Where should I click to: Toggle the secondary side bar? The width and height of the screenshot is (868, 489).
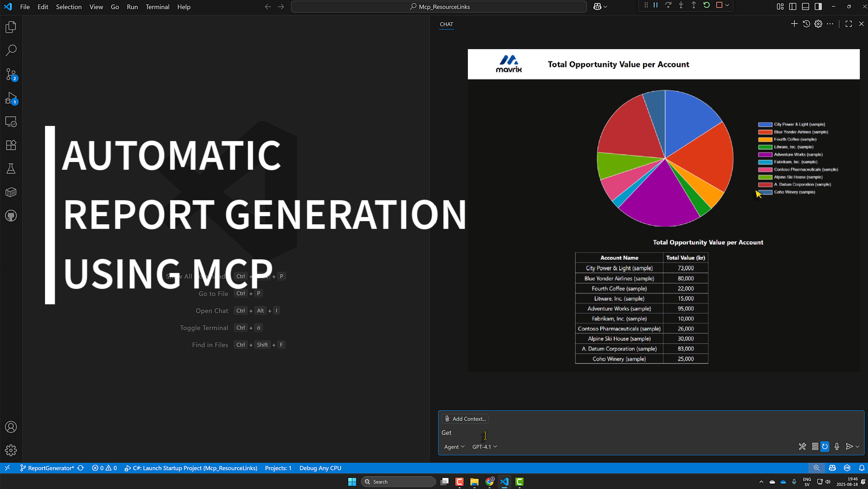818,6
